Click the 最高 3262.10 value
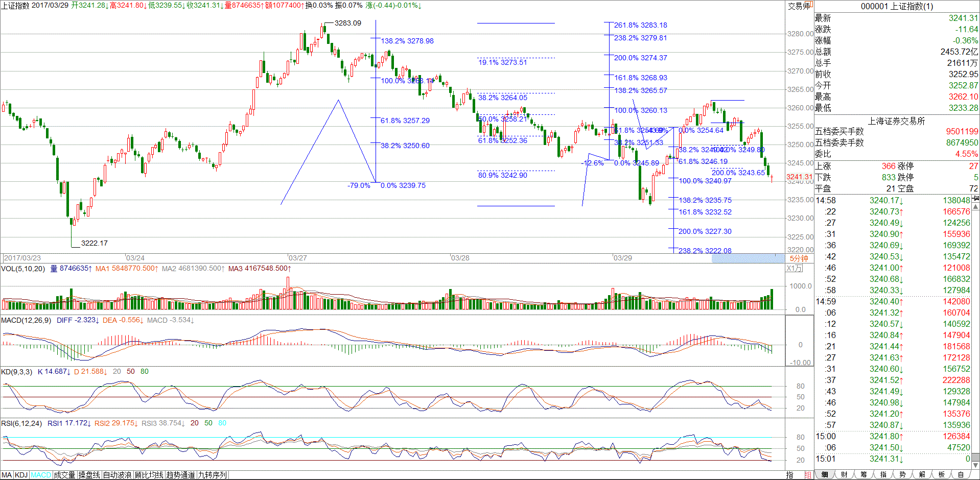This screenshot has height=480, width=980. (963, 97)
